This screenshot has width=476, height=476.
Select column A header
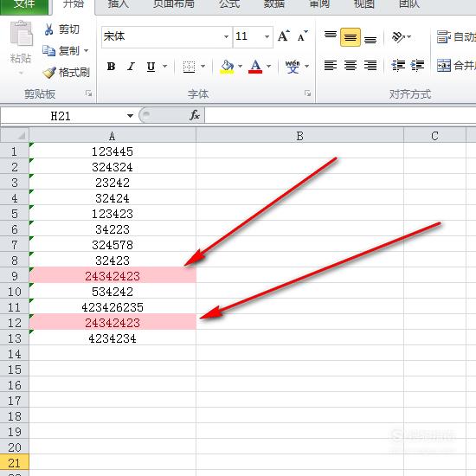(x=113, y=136)
